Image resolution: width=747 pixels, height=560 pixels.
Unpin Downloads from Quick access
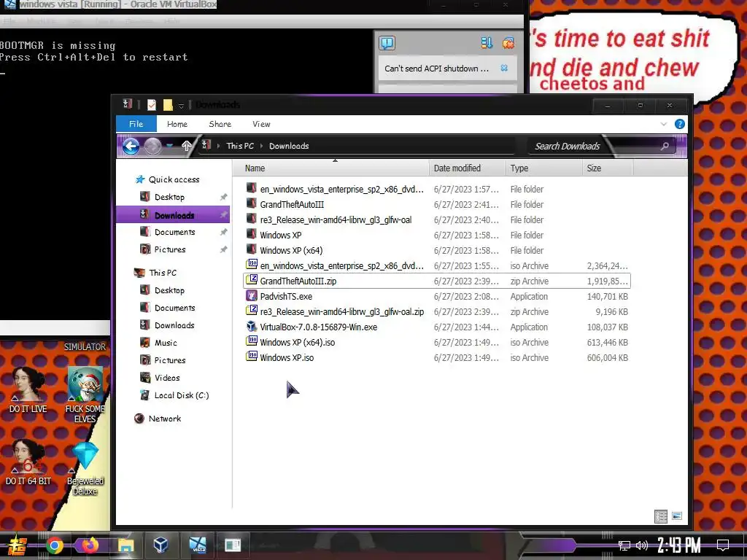223,215
